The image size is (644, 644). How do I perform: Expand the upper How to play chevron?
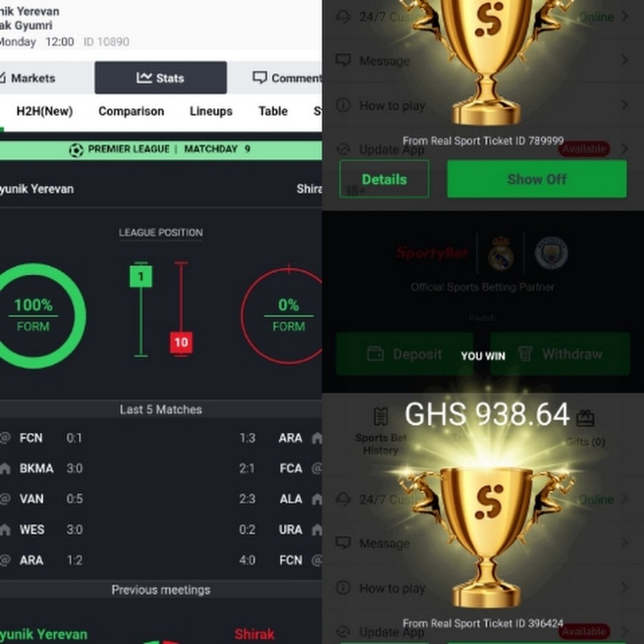click(x=625, y=105)
